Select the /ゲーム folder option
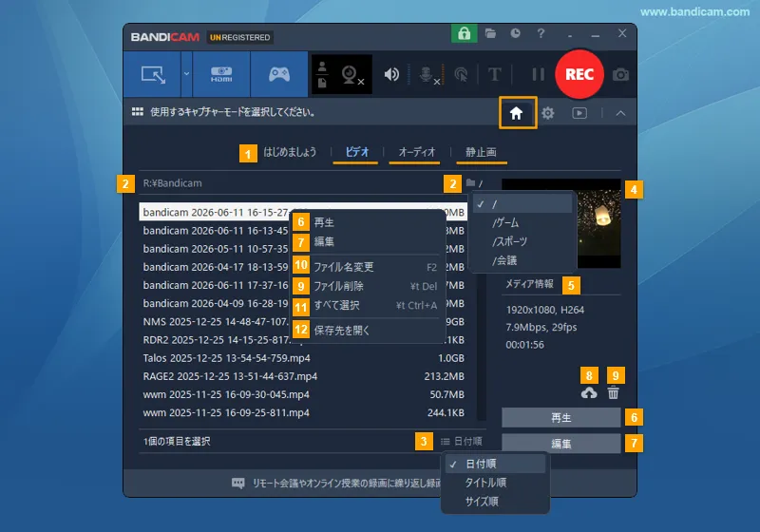 pyautogui.click(x=522, y=223)
